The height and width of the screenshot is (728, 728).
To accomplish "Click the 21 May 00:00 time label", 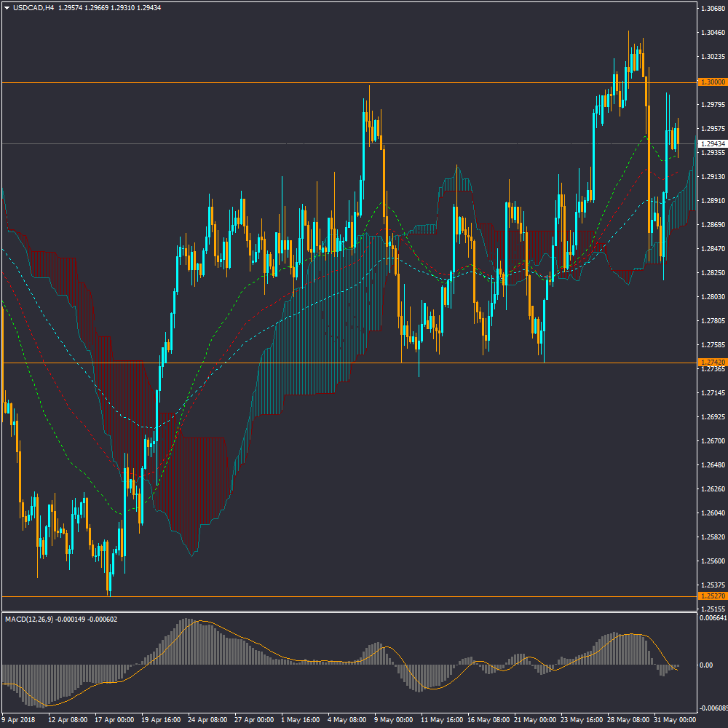I will (x=533, y=719).
